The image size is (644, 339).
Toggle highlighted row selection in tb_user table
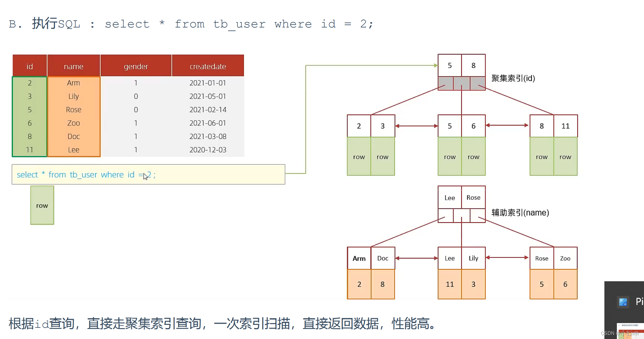click(128, 83)
